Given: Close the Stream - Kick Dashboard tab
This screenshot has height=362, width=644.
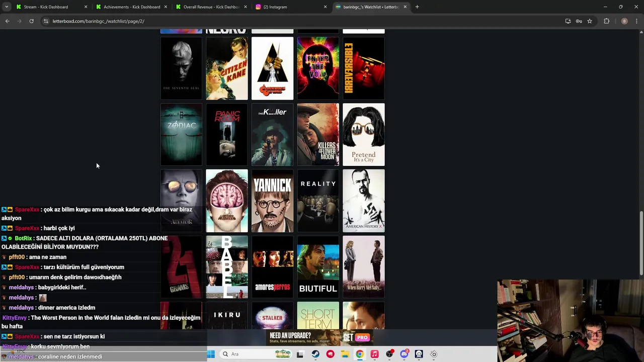Looking at the screenshot, I should coord(86,7).
